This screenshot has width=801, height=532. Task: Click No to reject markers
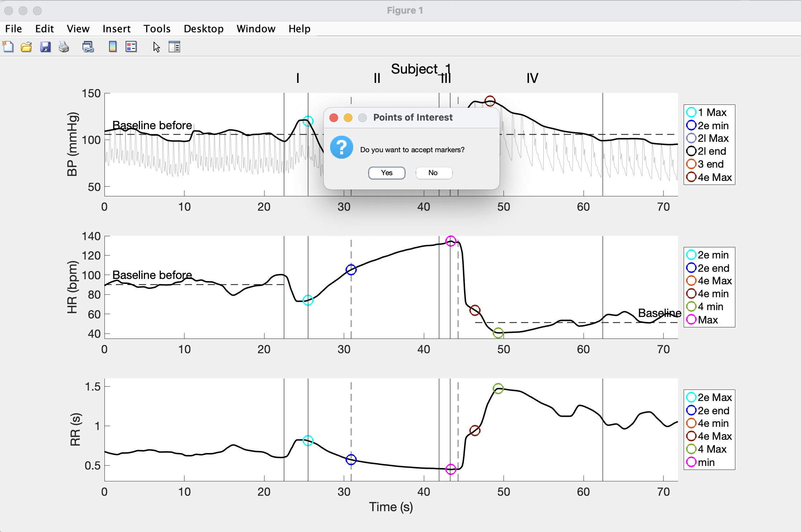tap(433, 173)
